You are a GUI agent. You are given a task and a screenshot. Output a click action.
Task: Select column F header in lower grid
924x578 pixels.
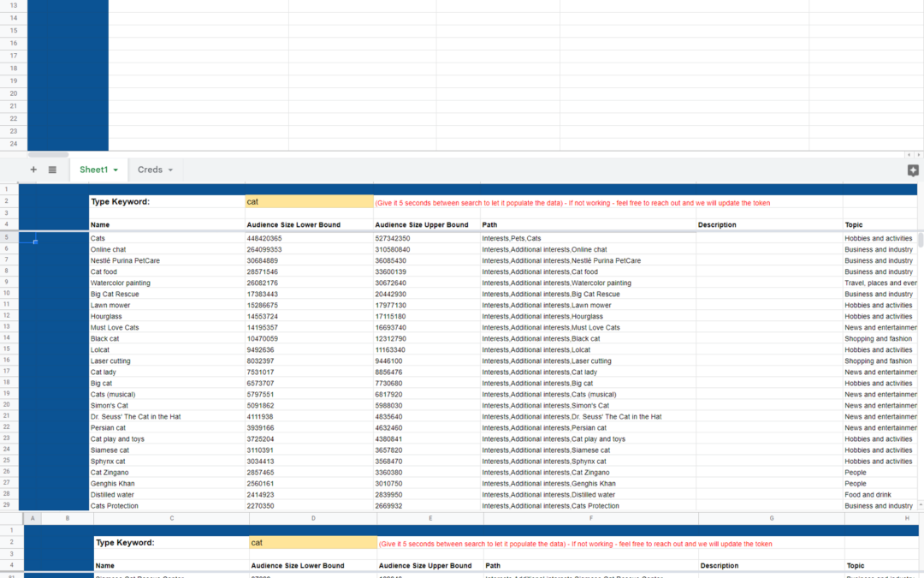(590, 518)
